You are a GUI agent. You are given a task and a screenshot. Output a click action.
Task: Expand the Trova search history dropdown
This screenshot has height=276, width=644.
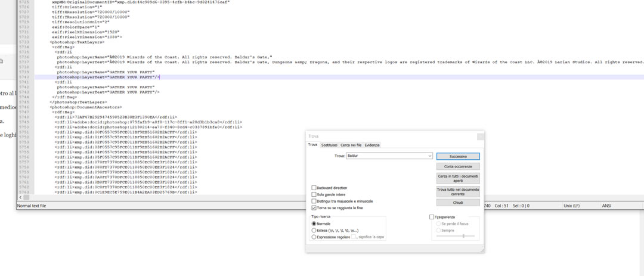point(429,156)
